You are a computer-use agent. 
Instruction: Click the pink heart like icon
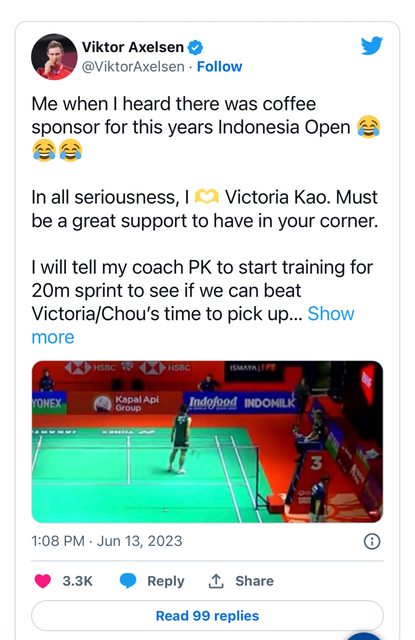pyautogui.click(x=43, y=580)
